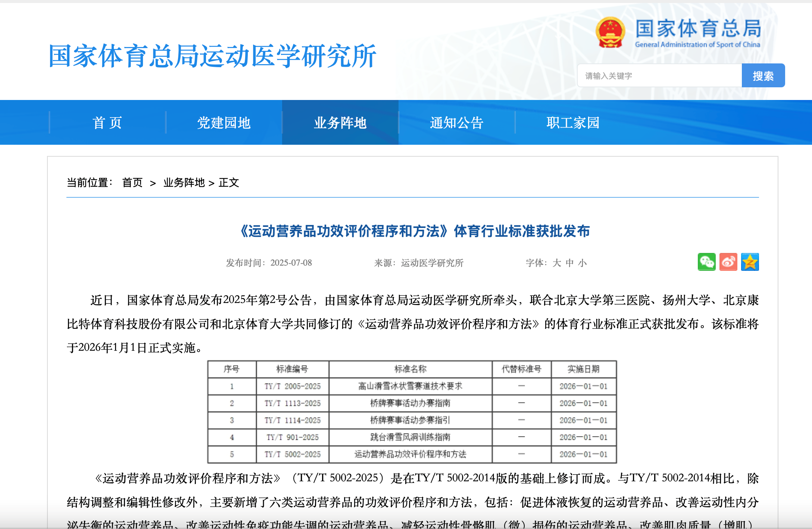Open the 通知公告 section
Viewport: 812px width, 529px height.
click(x=457, y=122)
